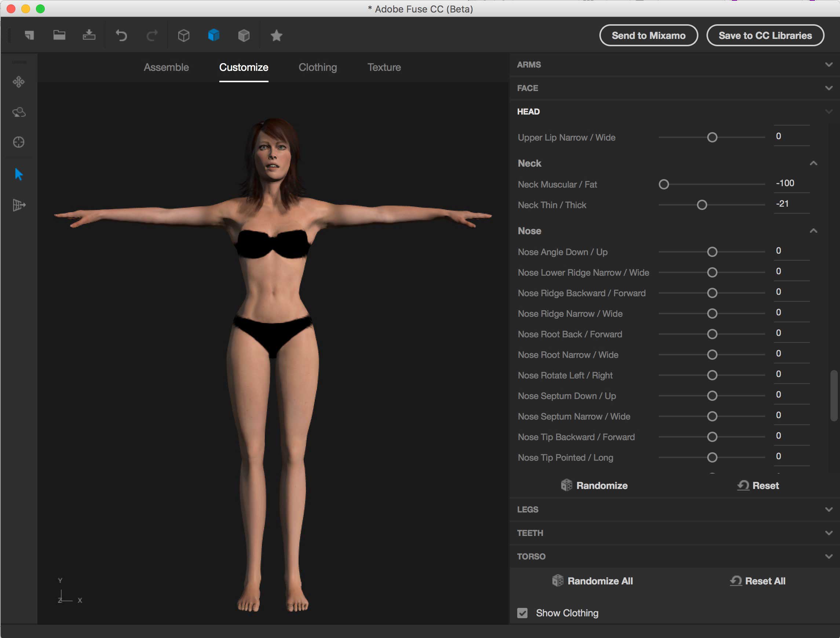Click the undo arrow icon
840x638 pixels.
click(121, 35)
